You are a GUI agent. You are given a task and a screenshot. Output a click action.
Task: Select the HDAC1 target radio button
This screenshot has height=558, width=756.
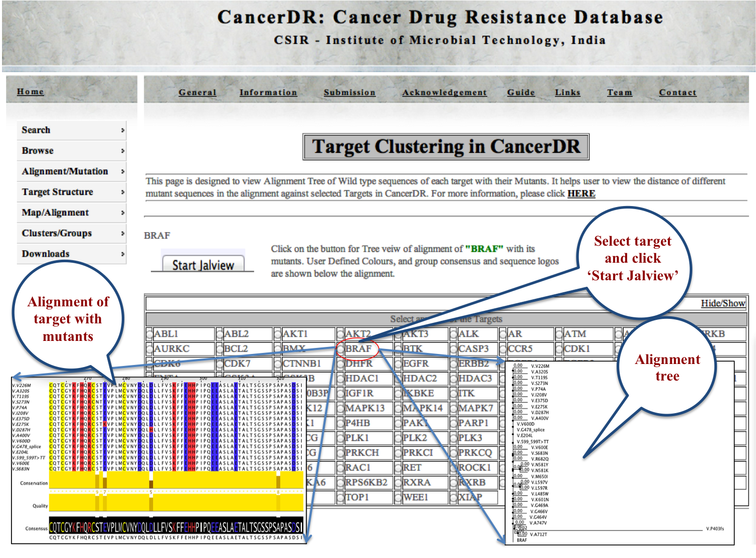[340, 379]
